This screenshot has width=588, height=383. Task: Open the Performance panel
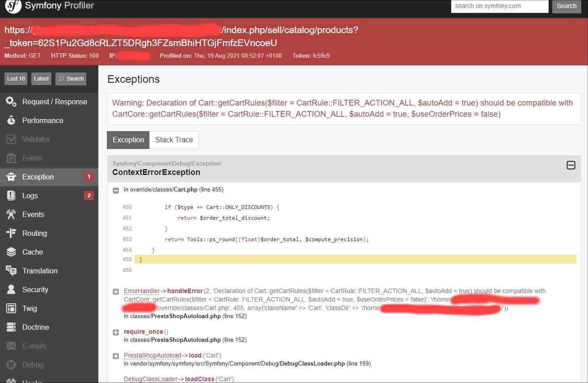(49, 120)
